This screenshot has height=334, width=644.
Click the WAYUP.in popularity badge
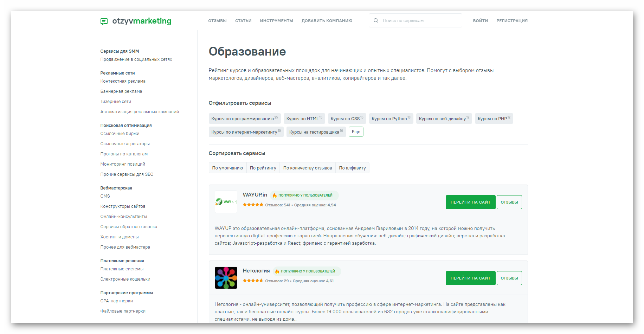(x=304, y=195)
